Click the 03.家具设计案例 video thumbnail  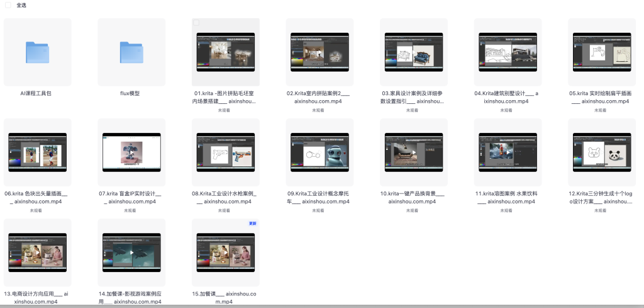(x=414, y=51)
